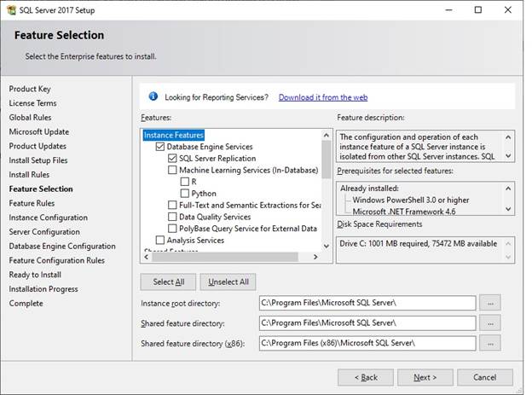Enable Machine Learning Services (In-Database)
532x395 pixels.
click(173, 171)
